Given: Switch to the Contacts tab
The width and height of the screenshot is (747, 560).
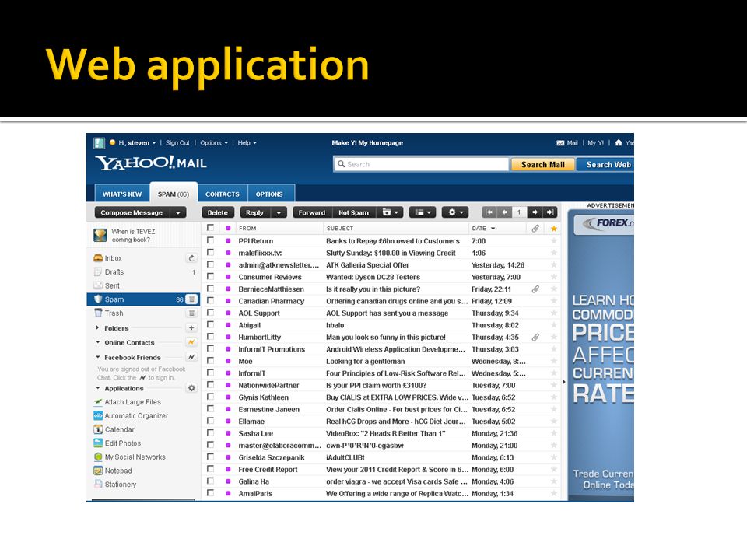Looking at the screenshot, I should tap(223, 194).
